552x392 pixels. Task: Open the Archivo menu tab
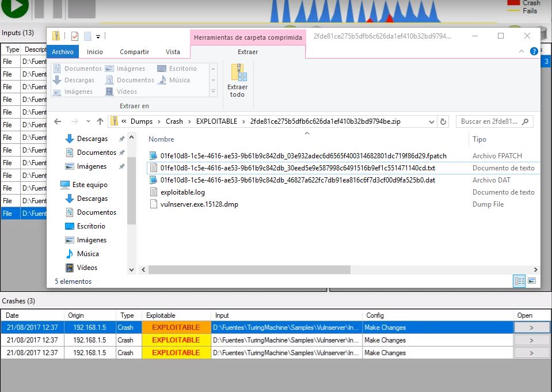click(x=62, y=52)
